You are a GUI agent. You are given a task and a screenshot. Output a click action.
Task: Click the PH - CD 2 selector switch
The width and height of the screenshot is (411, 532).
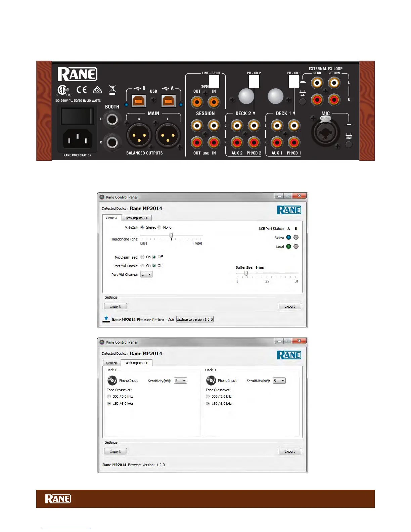pyautogui.click(x=254, y=82)
